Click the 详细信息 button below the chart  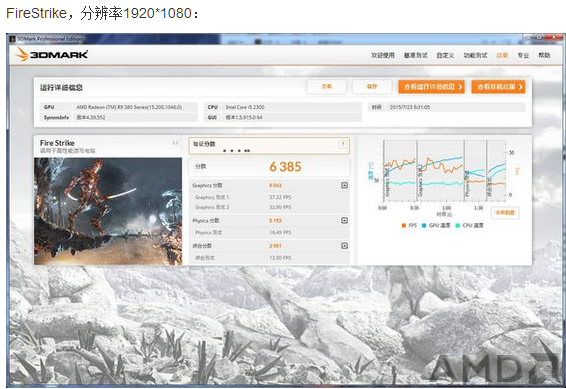point(505,213)
